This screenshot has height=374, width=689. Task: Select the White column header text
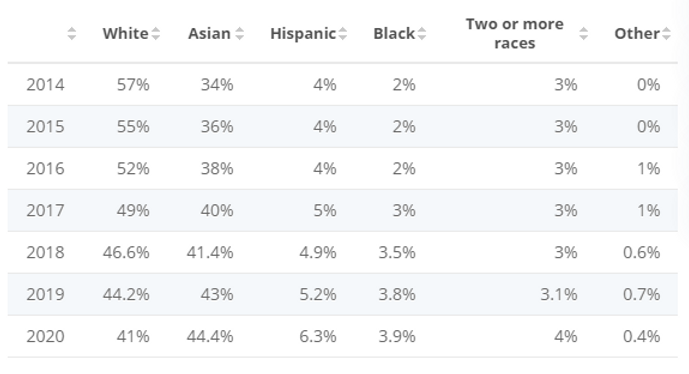(x=126, y=33)
